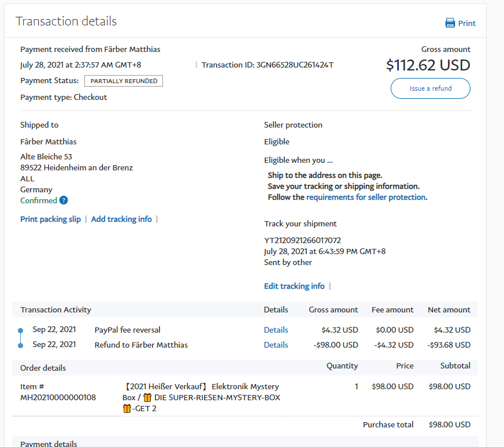Open the Print packing slip link
Viewport: 504px width, 447px height.
50,219
